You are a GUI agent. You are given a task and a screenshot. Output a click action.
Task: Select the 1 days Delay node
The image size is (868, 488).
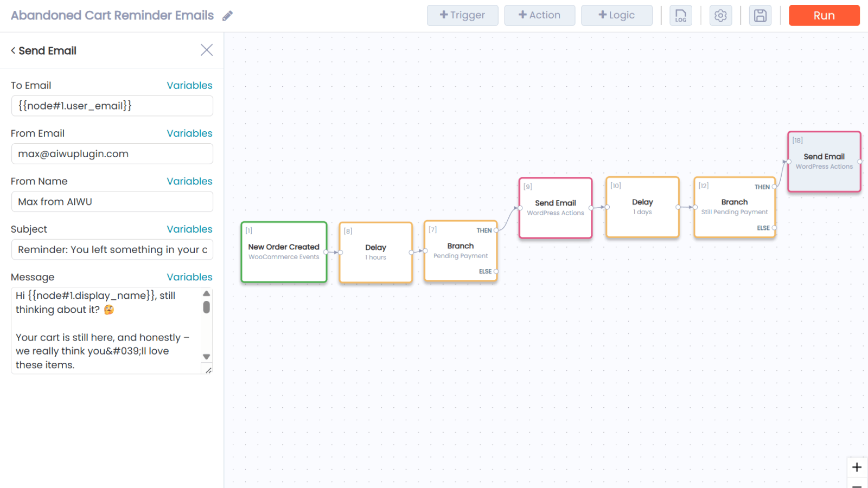point(642,207)
